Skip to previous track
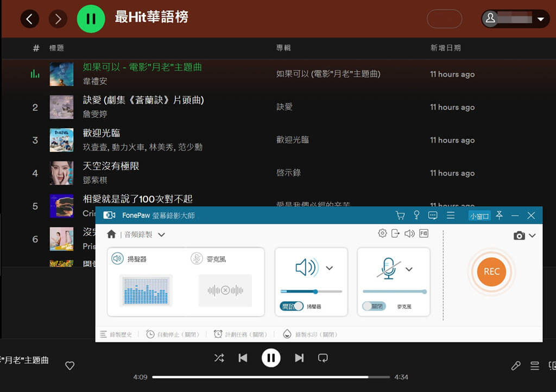The image size is (556, 392). click(243, 358)
